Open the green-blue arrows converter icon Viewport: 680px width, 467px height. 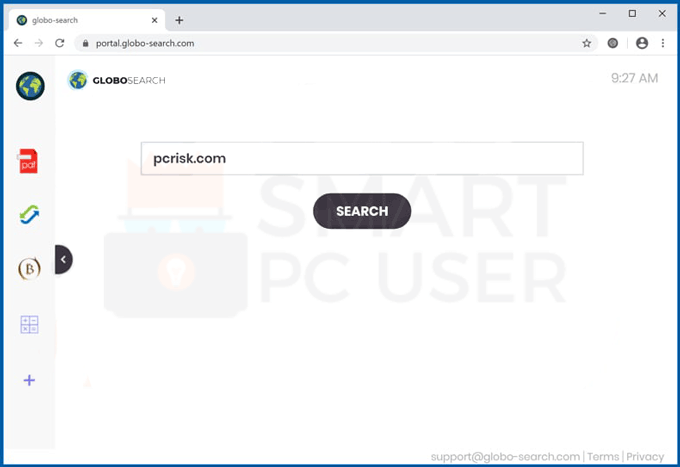coord(29,215)
